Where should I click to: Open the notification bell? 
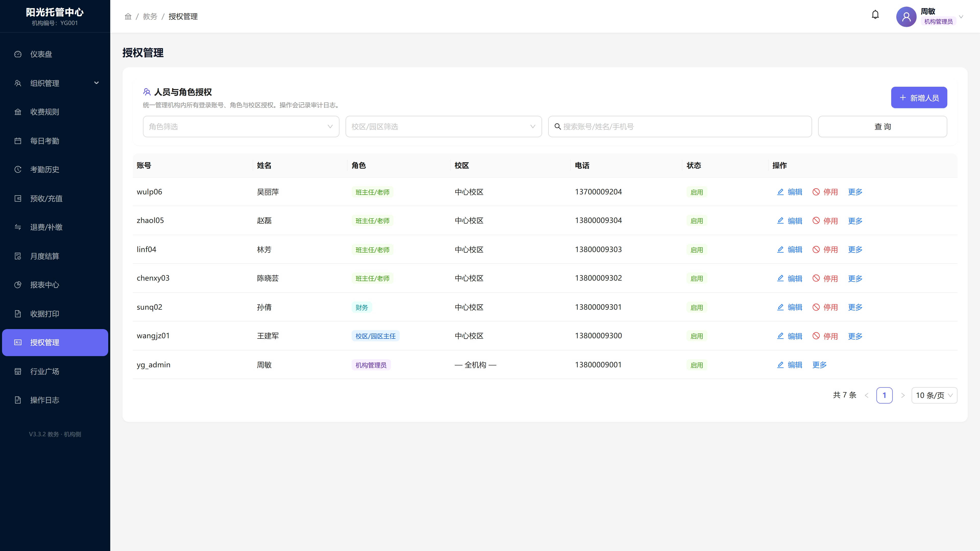[875, 15]
